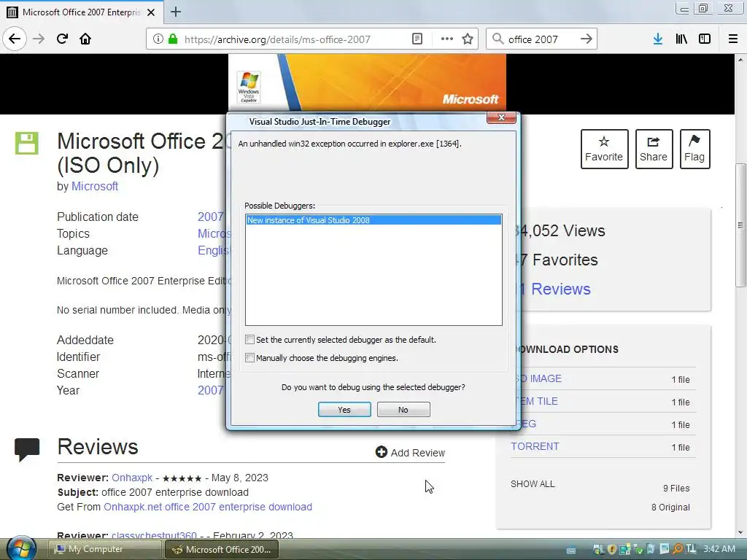Bookmark this page with star icon
The width and height of the screenshot is (747, 560).
click(x=468, y=39)
